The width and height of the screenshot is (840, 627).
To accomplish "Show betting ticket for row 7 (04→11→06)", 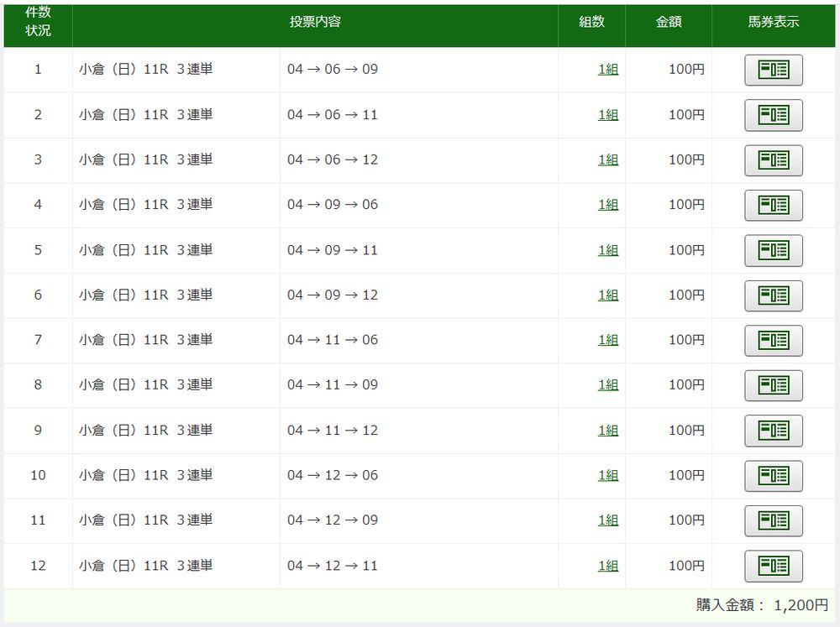I will click(773, 341).
